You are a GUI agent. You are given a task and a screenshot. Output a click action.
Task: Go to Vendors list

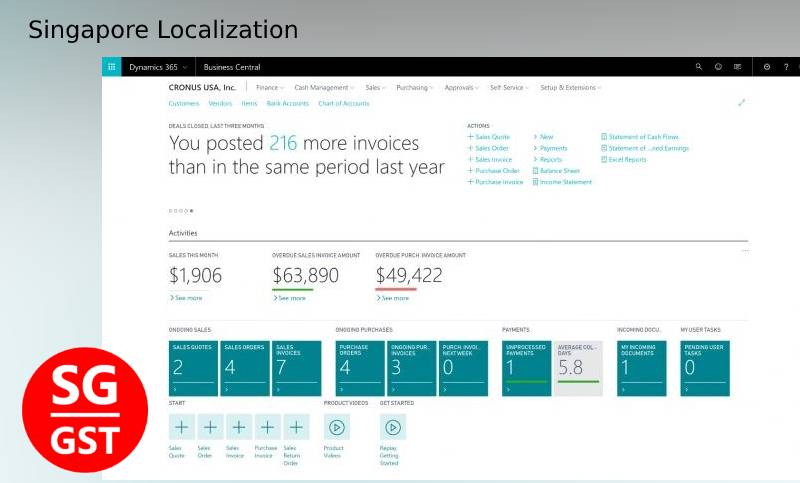(x=220, y=103)
